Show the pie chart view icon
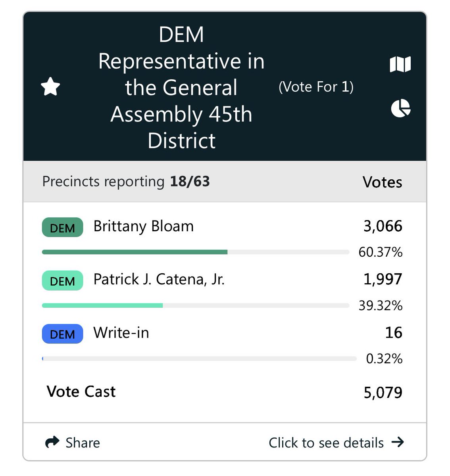The width and height of the screenshot is (450, 476). click(400, 108)
